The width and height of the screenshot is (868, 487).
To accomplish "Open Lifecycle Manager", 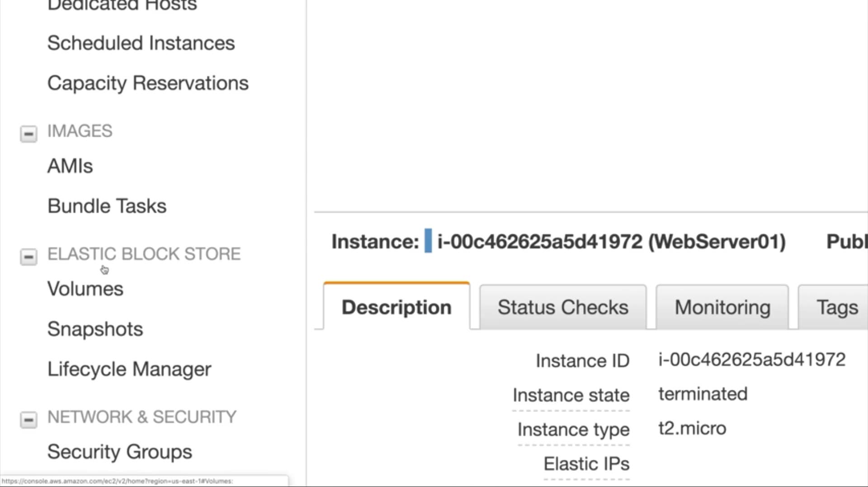I will (x=129, y=369).
